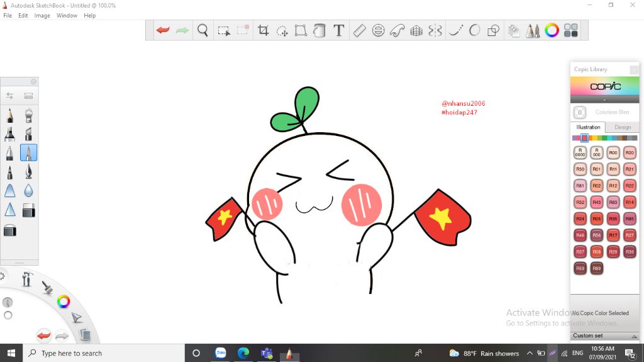The height and width of the screenshot is (362, 644).
Task: Pick Copic color R05
Action: (596, 219)
